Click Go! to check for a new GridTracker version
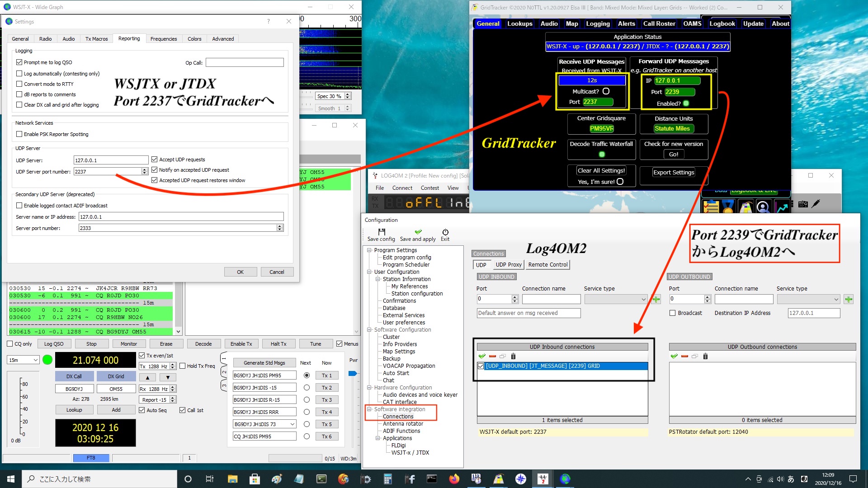The height and width of the screenshot is (488, 868). coord(673,154)
